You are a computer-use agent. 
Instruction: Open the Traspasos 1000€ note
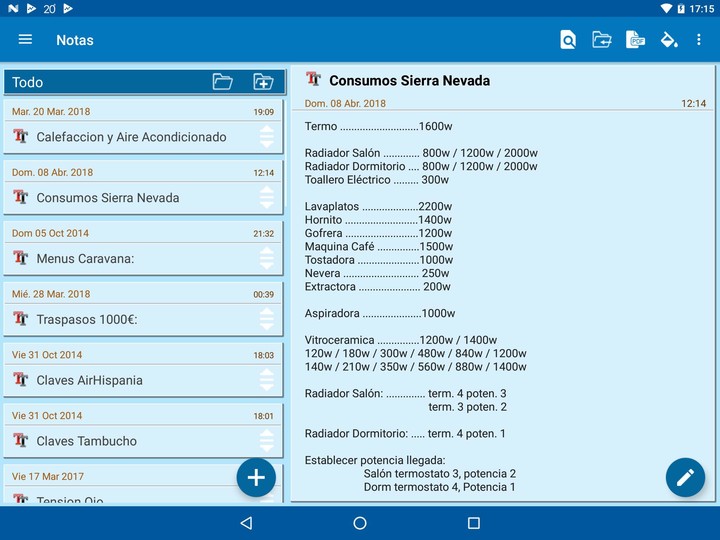pos(143,309)
